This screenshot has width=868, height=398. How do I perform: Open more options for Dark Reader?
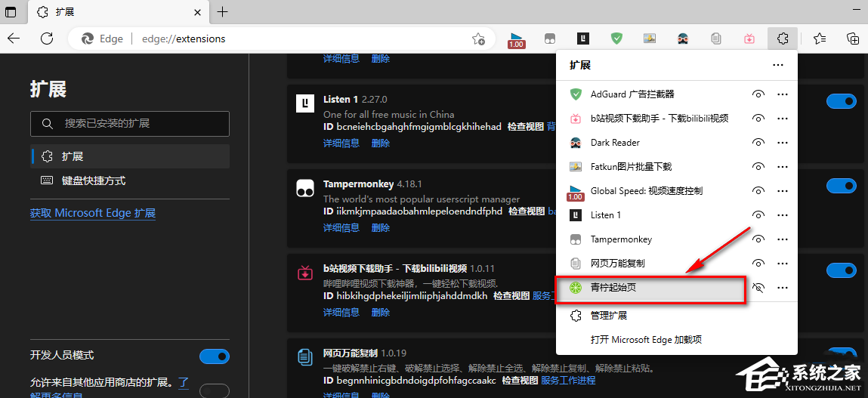click(x=783, y=143)
